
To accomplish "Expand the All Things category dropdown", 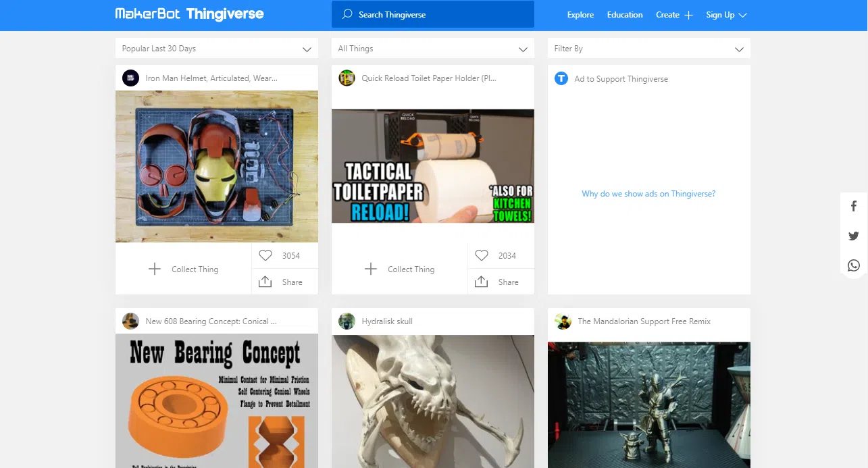I will coord(432,48).
